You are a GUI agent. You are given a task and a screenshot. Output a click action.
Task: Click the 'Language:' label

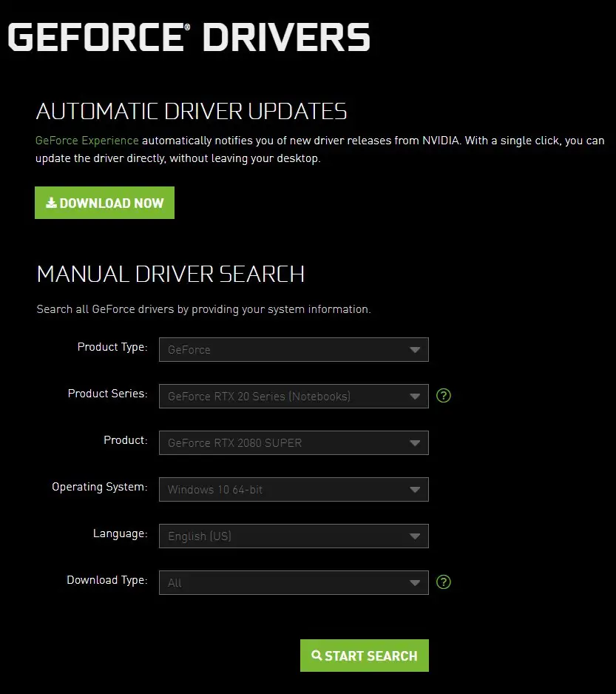click(x=121, y=533)
